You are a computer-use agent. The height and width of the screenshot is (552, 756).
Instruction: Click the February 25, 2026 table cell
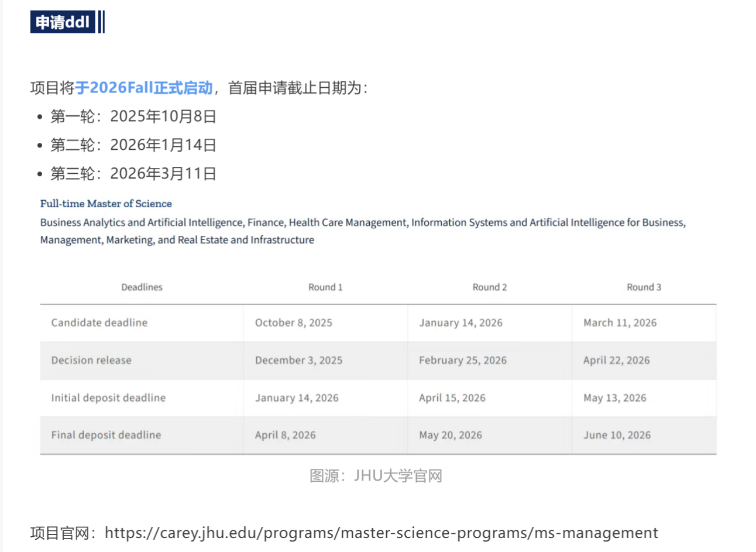point(462,361)
